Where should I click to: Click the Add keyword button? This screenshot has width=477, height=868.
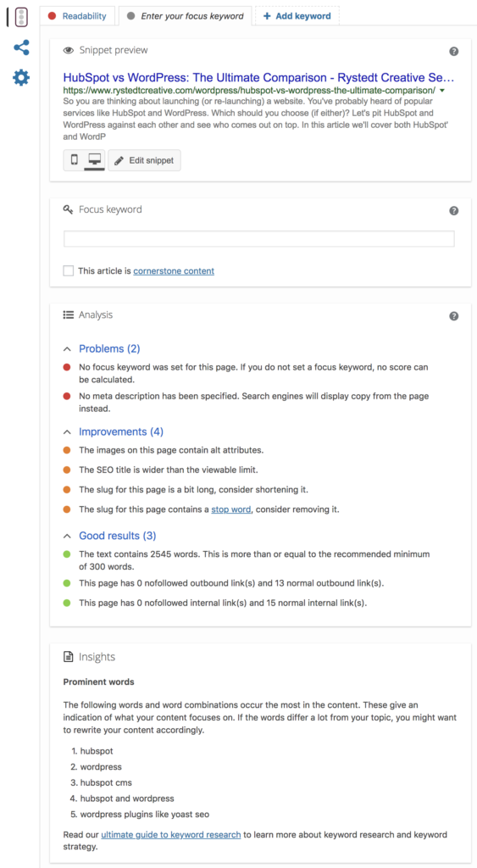tap(297, 16)
